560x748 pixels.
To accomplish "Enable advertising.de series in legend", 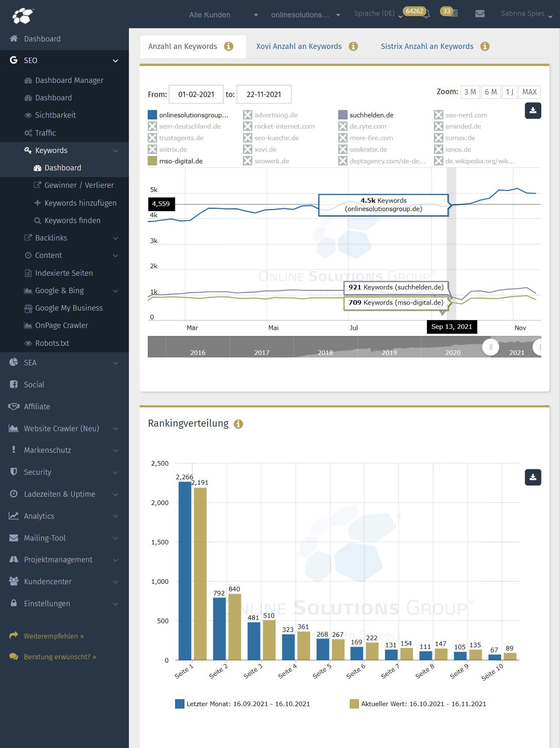I will point(270,115).
